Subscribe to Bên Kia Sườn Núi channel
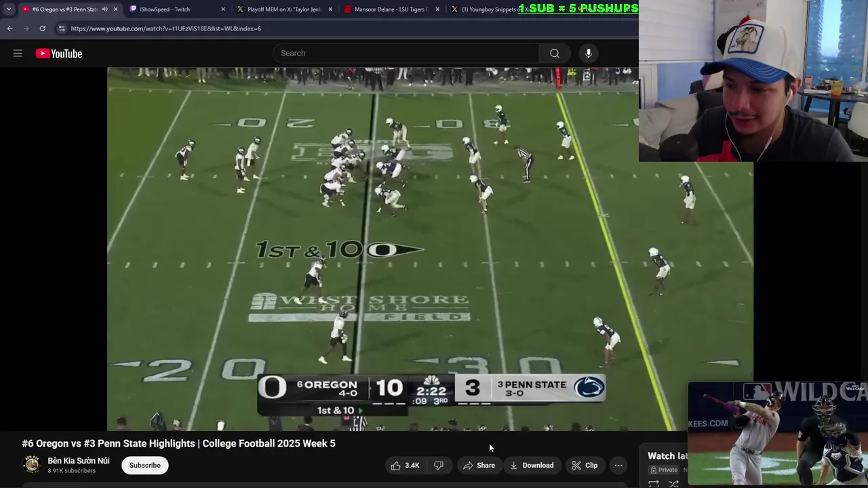 [x=145, y=466]
